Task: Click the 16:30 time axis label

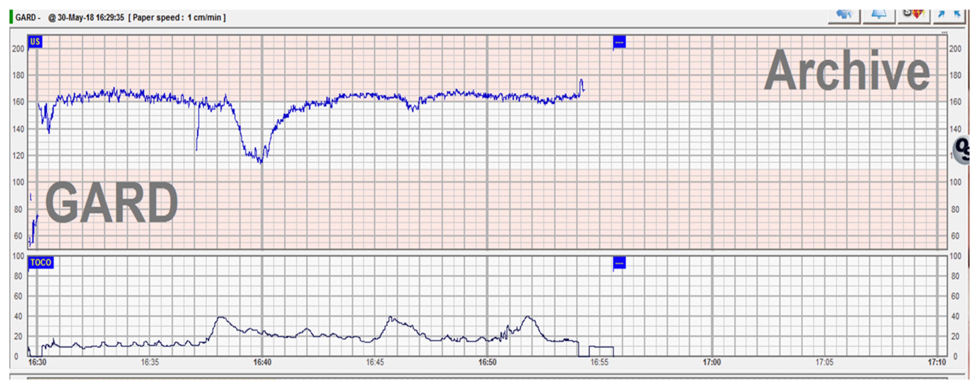Action: (x=37, y=362)
